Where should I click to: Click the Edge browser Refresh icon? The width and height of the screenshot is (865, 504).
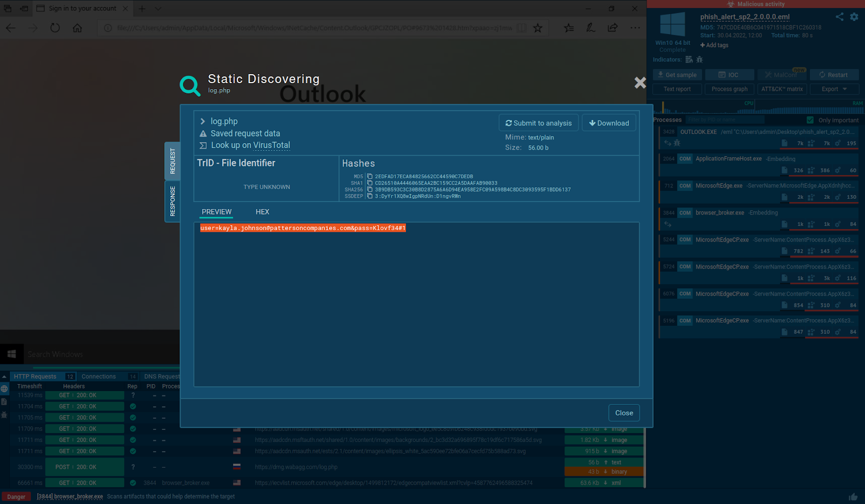point(55,28)
